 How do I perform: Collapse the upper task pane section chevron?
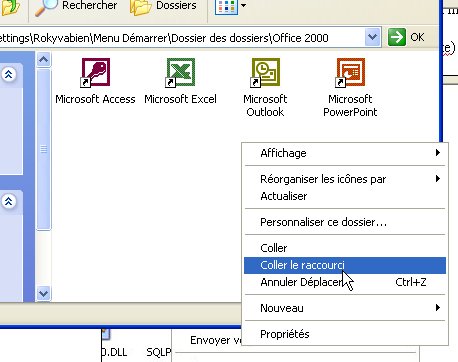tap(9, 74)
